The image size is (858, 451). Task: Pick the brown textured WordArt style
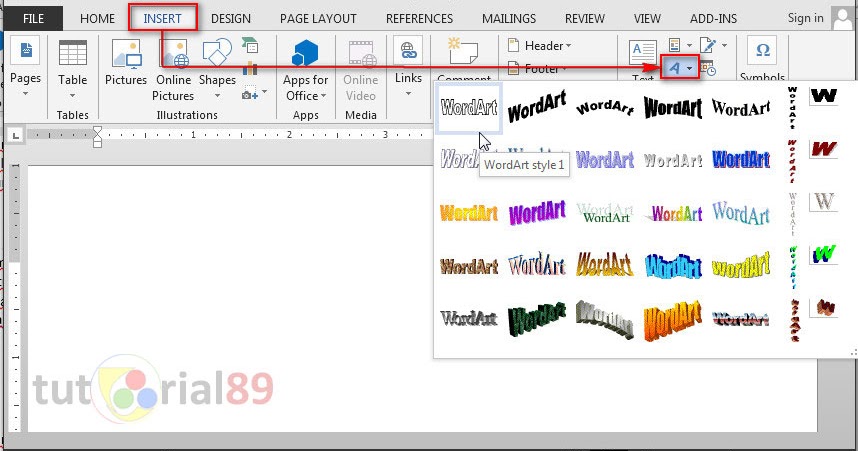coord(469,267)
